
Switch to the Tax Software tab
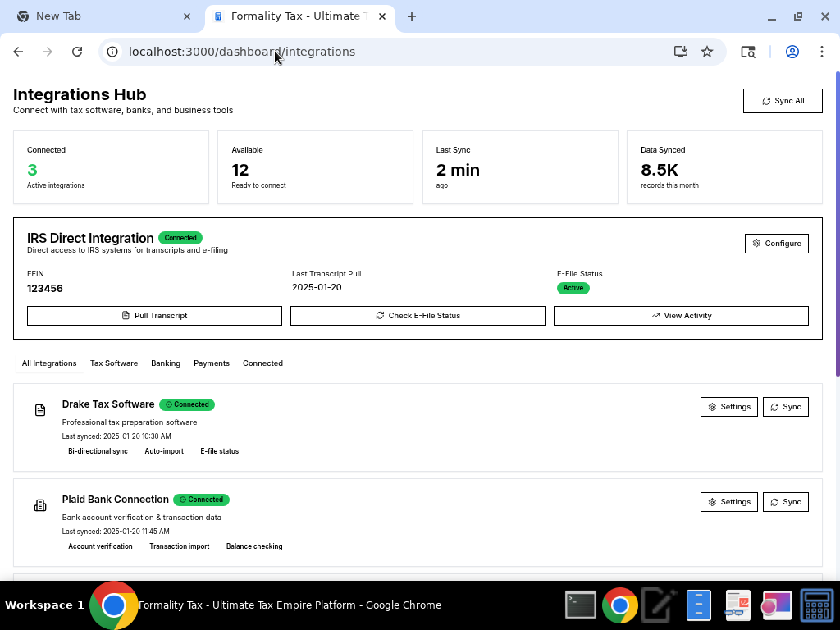click(x=114, y=363)
